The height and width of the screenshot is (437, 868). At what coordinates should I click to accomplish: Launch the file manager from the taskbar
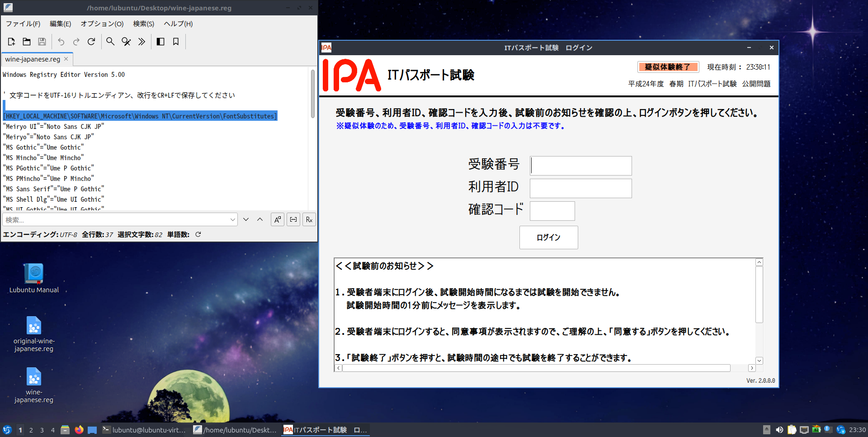(65, 430)
